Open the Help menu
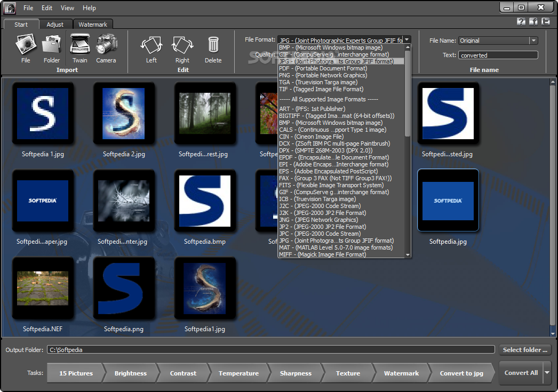The image size is (558, 392). [x=89, y=8]
